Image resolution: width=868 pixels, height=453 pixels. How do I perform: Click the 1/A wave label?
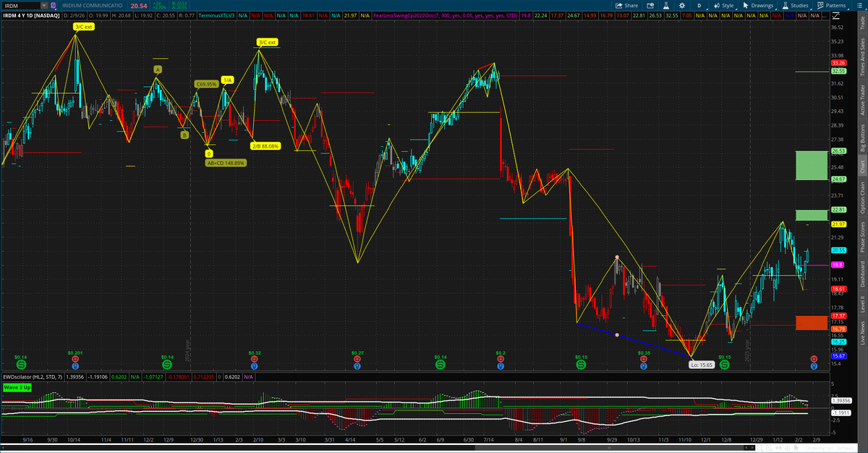click(227, 80)
